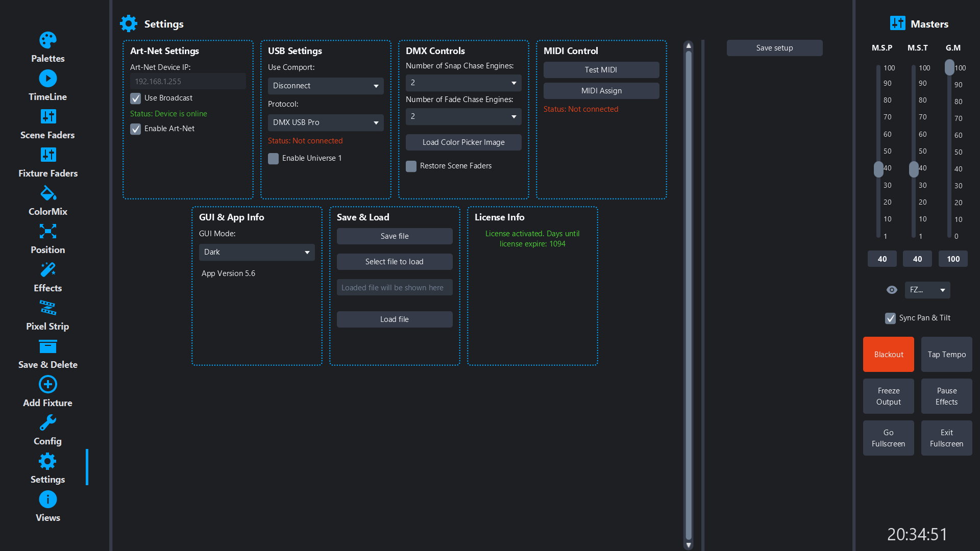Go to ColorMix label in sidebar
The image size is (980, 551).
48,212
